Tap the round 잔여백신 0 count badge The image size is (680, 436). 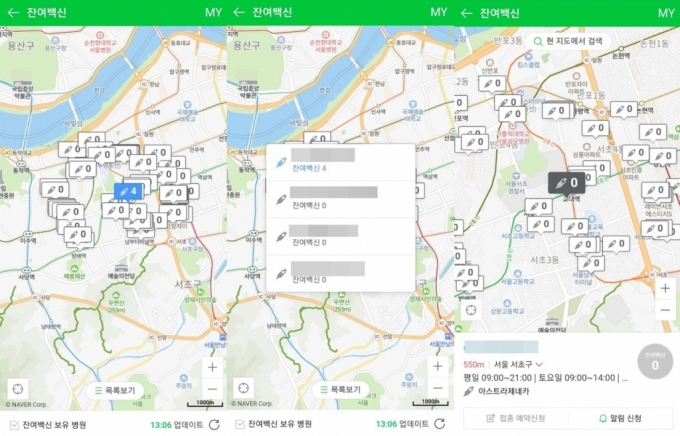click(x=654, y=361)
